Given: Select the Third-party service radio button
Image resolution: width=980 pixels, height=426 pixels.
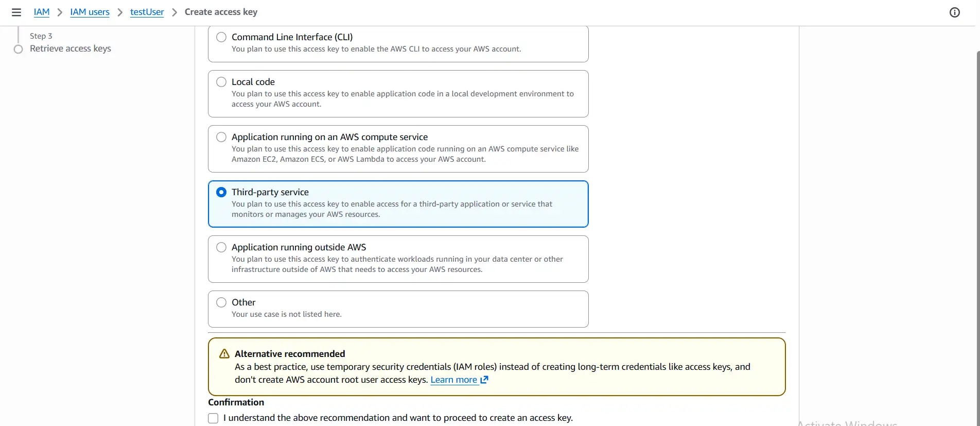Looking at the screenshot, I should click(x=221, y=192).
